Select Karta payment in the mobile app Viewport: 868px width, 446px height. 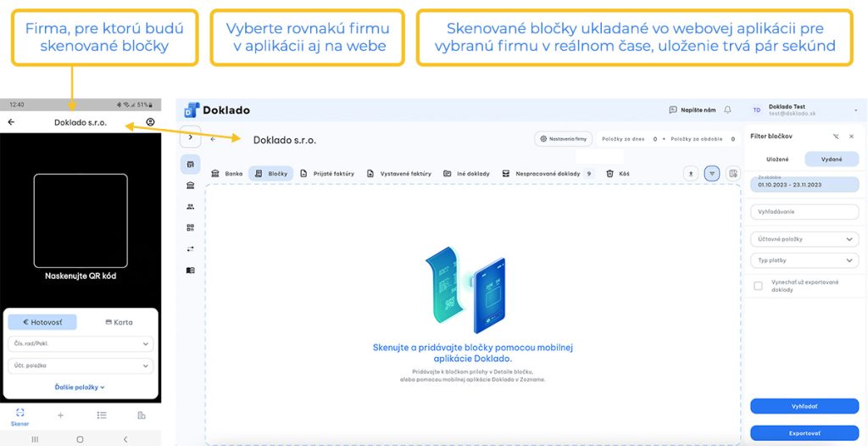(119, 322)
